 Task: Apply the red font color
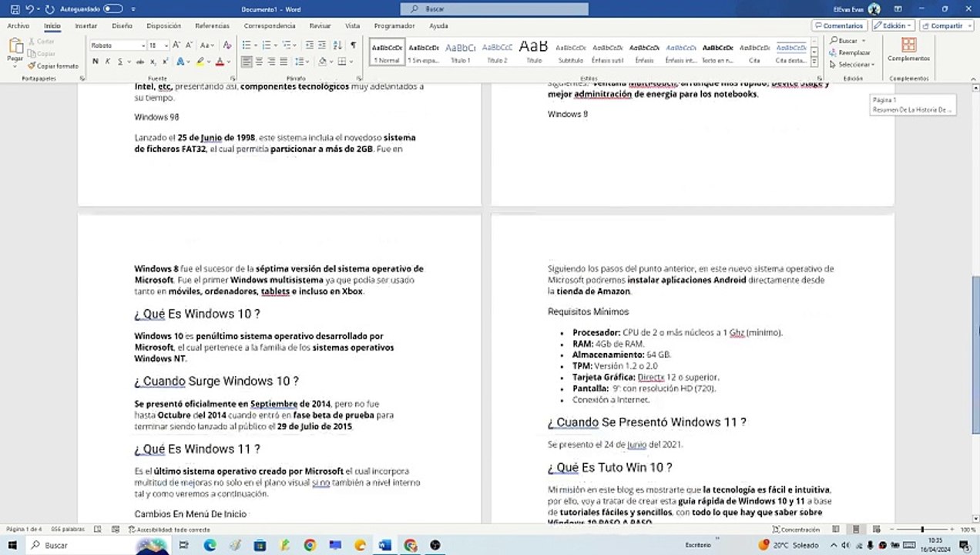(220, 62)
